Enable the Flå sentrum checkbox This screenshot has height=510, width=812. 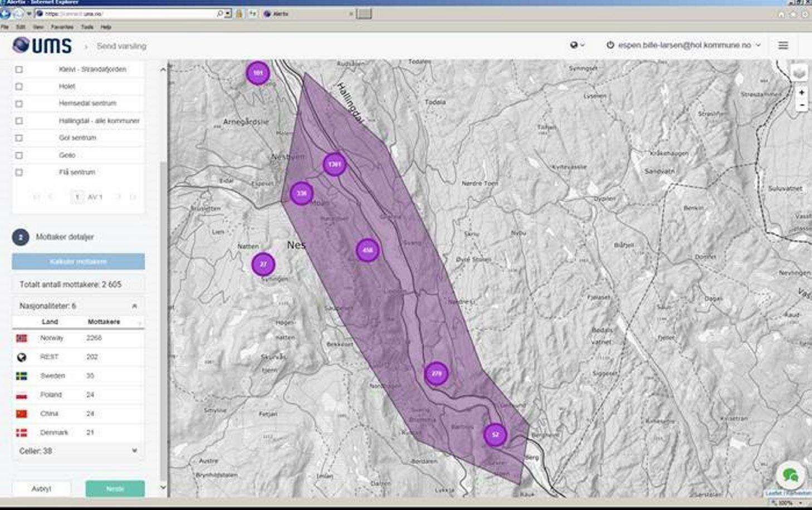pos(19,173)
